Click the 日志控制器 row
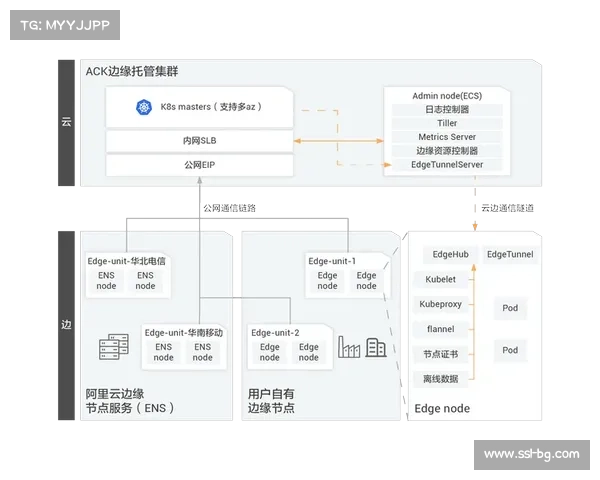 click(x=447, y=109)
